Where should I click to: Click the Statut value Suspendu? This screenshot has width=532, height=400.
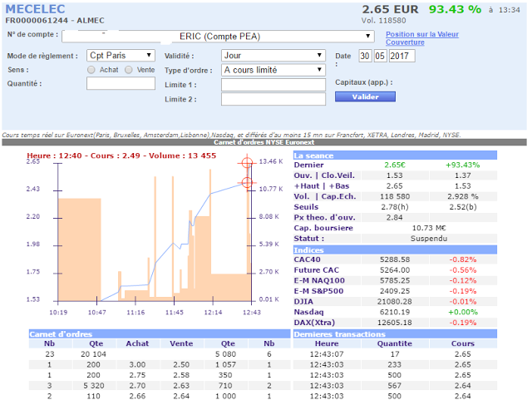429,239
